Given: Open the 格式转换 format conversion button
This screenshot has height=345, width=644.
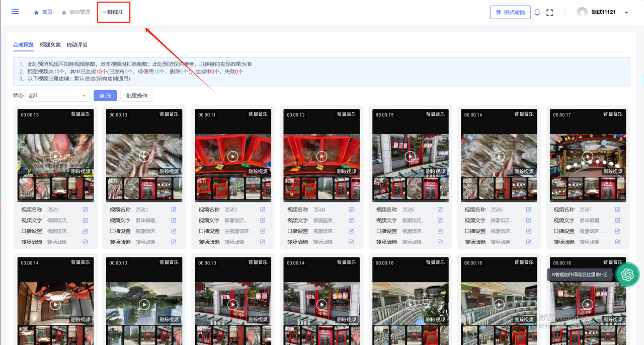Looking at the screenshot, I should pos(510,13).
